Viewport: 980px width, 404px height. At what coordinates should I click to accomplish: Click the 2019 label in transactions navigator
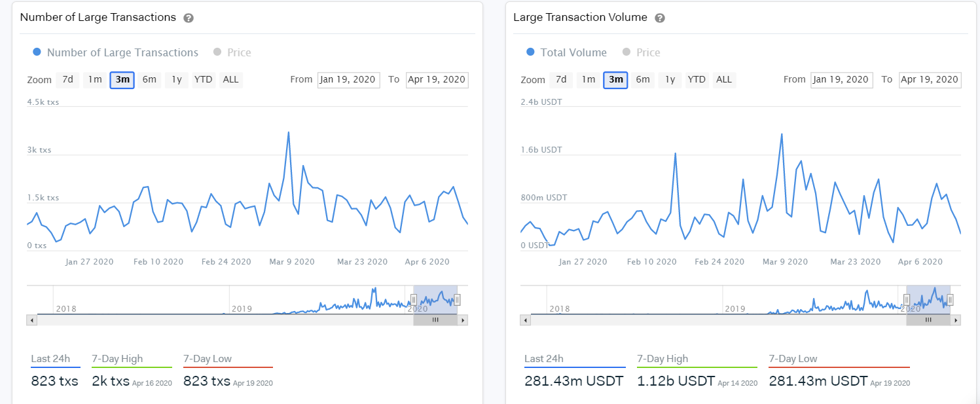click(x=242, y=308)
